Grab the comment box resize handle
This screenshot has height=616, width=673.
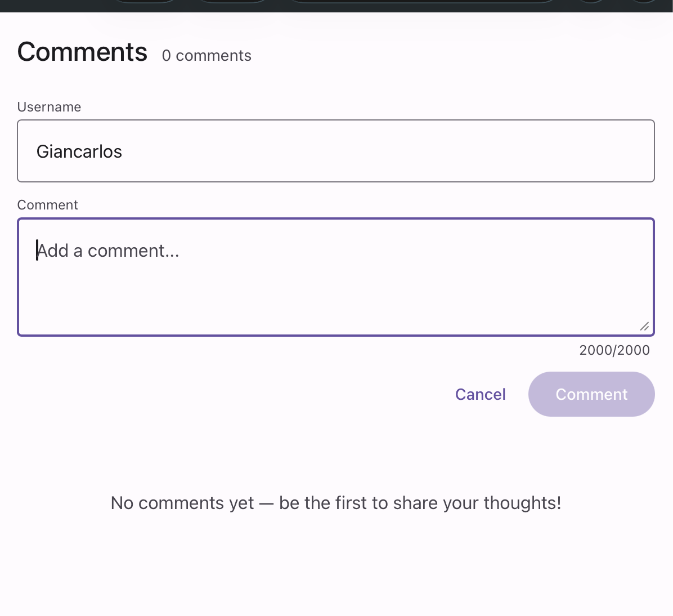pyautogui.click(x=644, y=326)
